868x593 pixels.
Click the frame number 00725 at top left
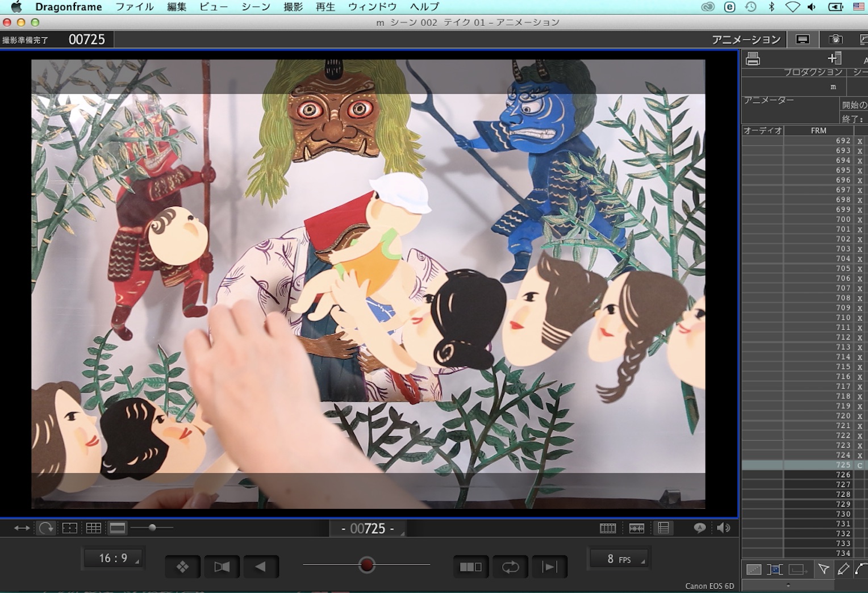[x=87, y=39]
